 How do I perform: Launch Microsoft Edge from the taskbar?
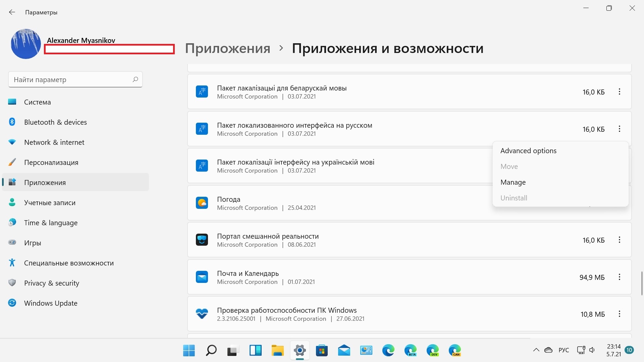[x=388, y=350]
